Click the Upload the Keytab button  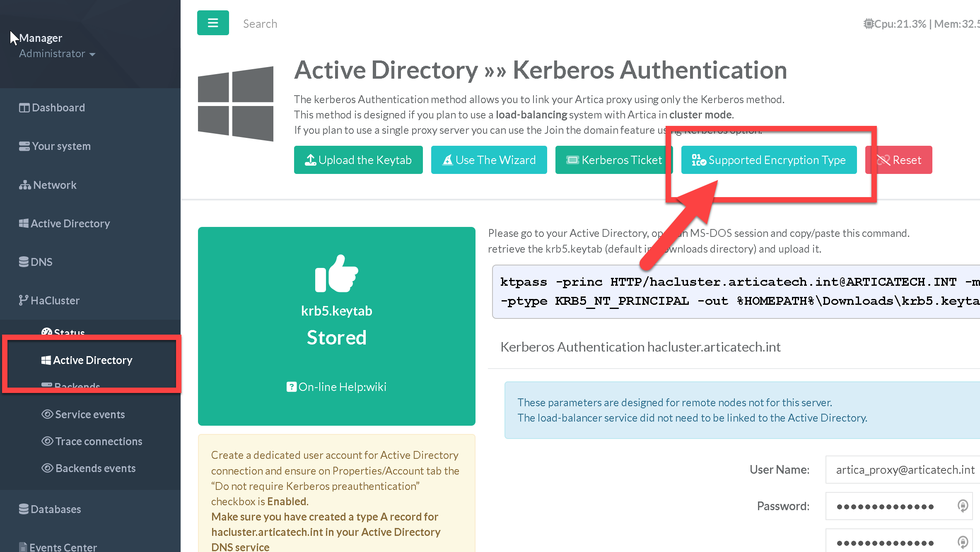coord(358,160)
